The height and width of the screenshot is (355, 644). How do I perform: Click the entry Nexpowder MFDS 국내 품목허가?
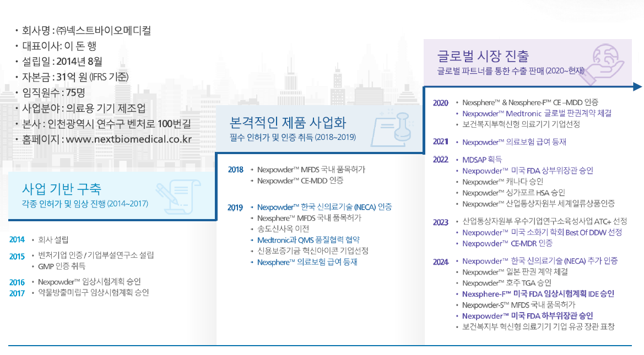311,170
